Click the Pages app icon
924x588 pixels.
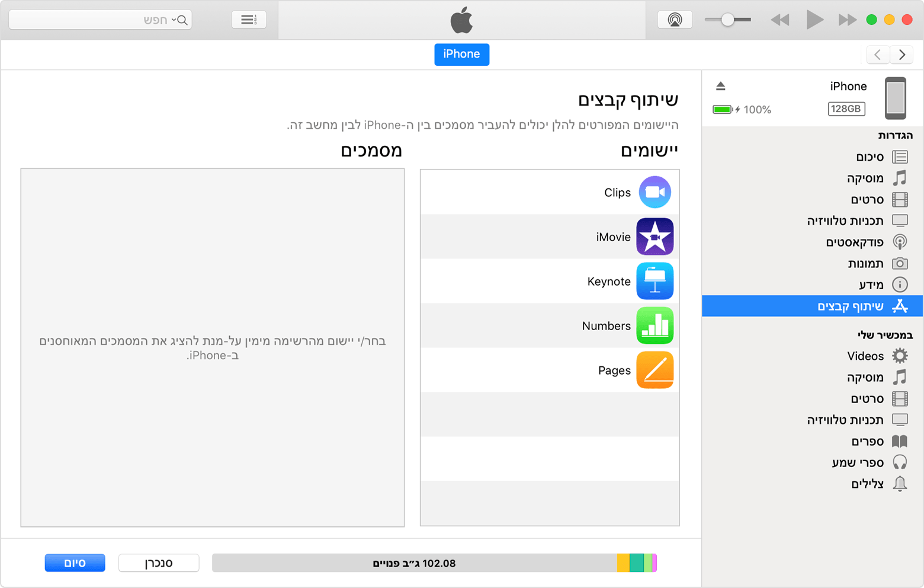tap(655, 370)
